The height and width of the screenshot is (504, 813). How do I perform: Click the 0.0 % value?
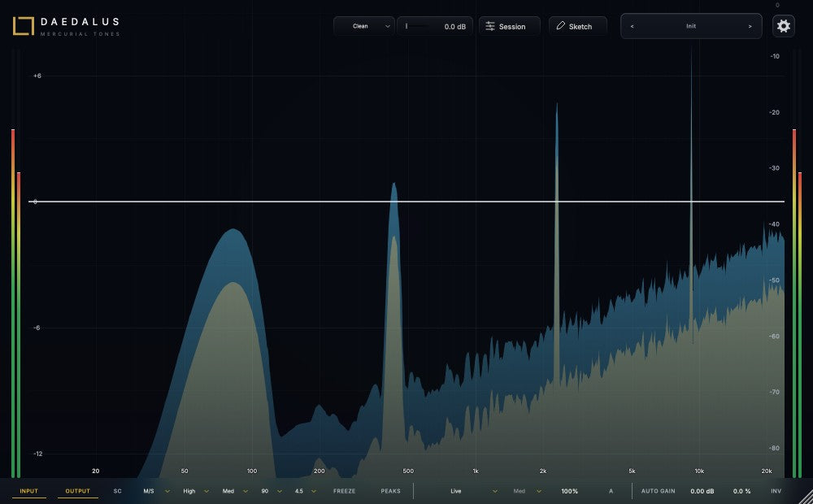(x=741, y=491)
